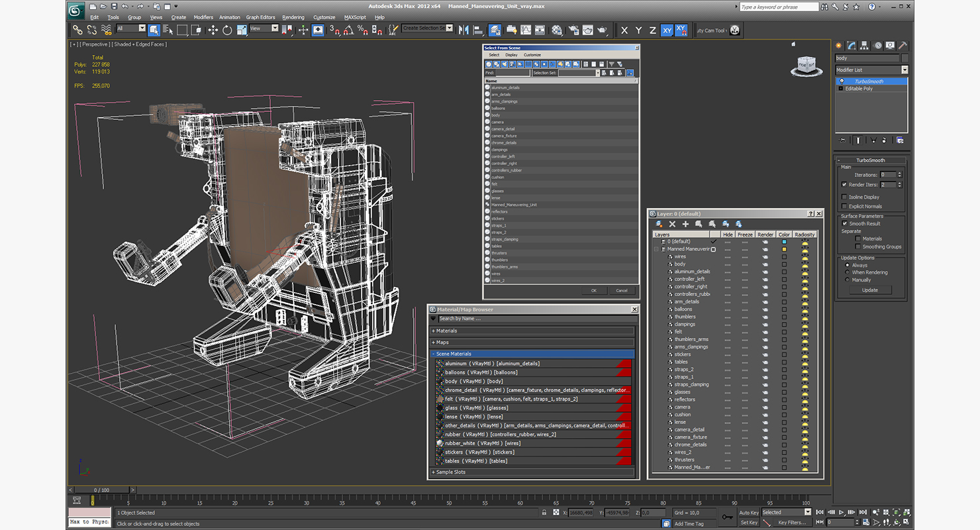Click Delete layer X icon in Layer dialog

coord(672,224)
